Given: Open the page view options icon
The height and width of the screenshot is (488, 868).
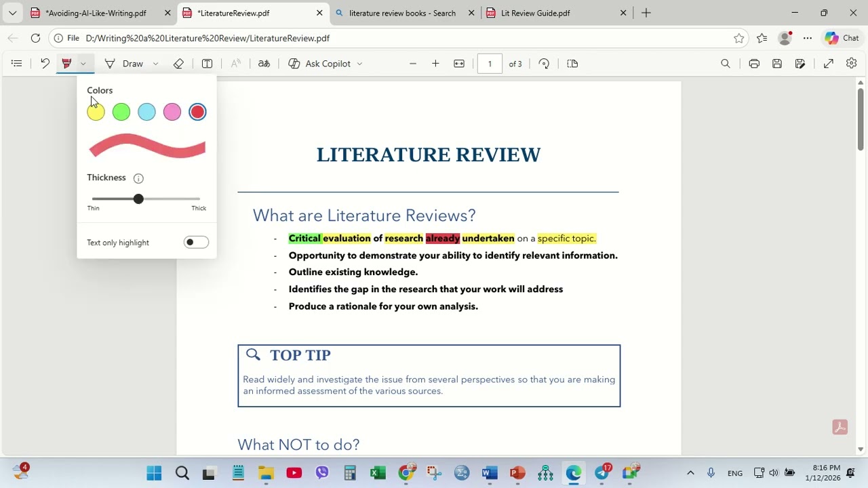Looking at the screenshot, I should (572, 64).
